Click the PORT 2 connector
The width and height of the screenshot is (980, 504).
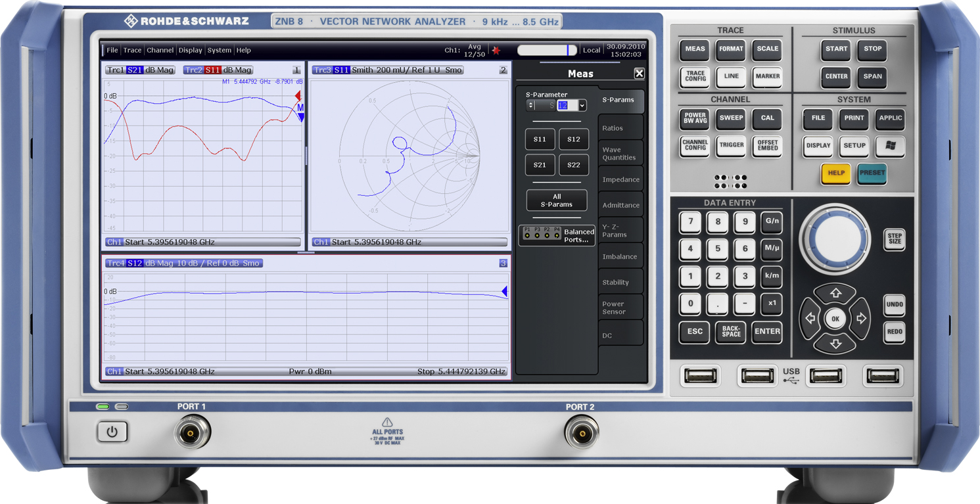coord(581,433)
